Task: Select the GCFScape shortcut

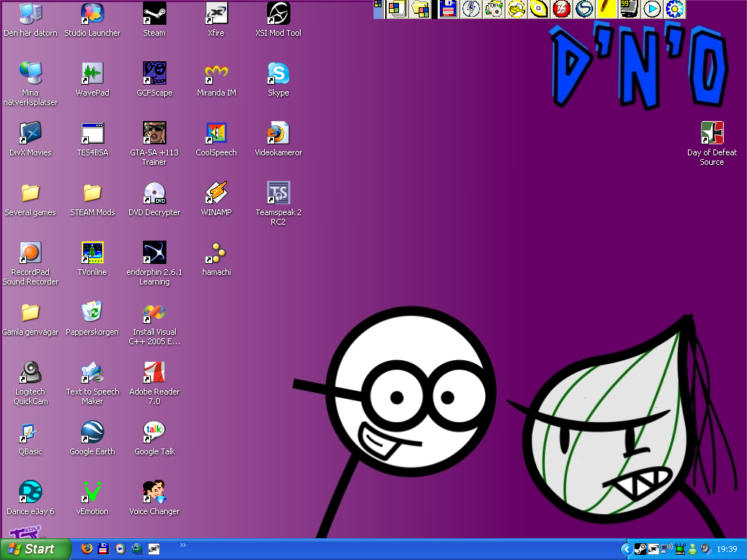Action: pos(154,73)
